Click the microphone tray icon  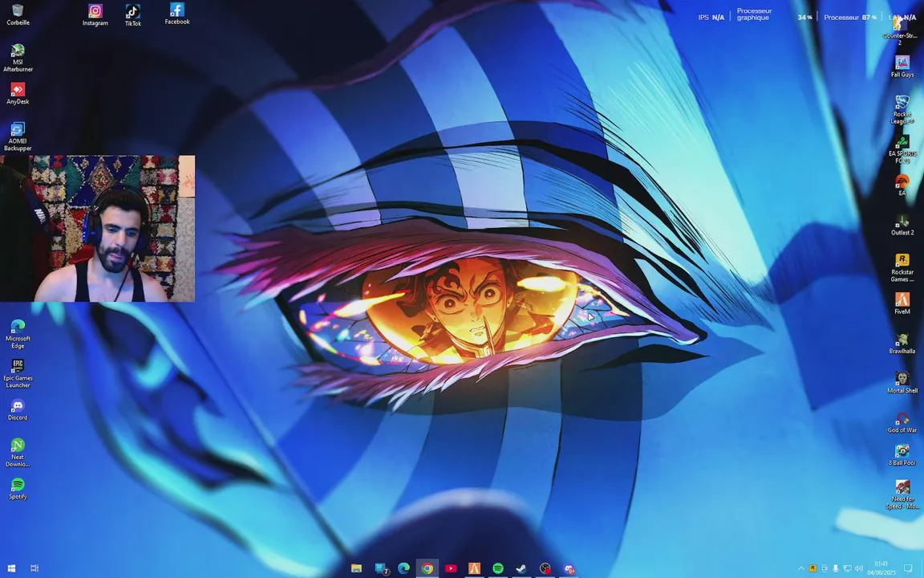click(x=835, y=568)
